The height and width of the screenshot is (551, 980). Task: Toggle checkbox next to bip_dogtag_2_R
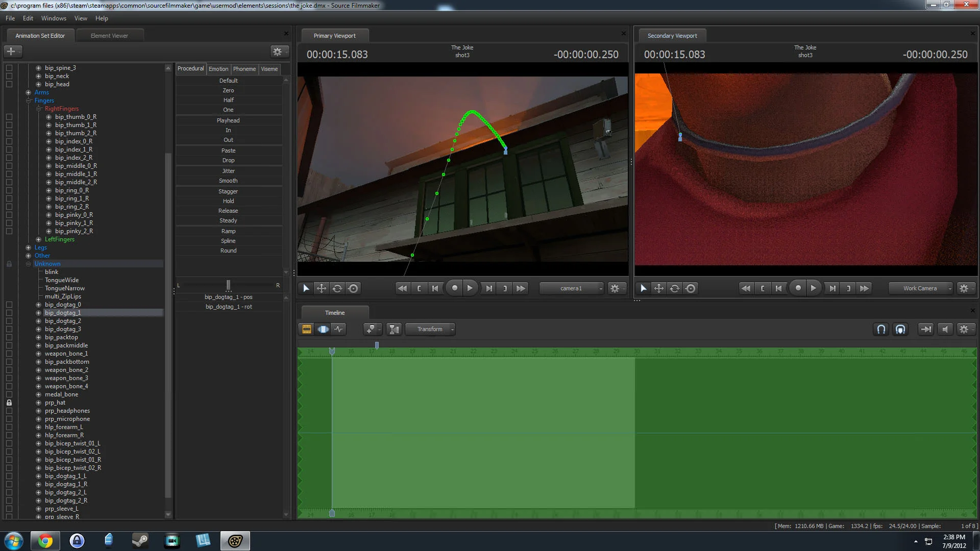(x=9, y=500)
